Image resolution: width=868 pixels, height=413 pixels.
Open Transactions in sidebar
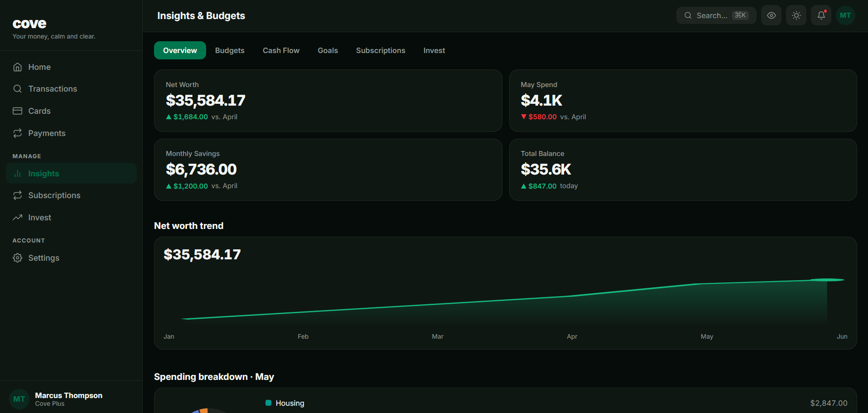click(x=71, y=89)
